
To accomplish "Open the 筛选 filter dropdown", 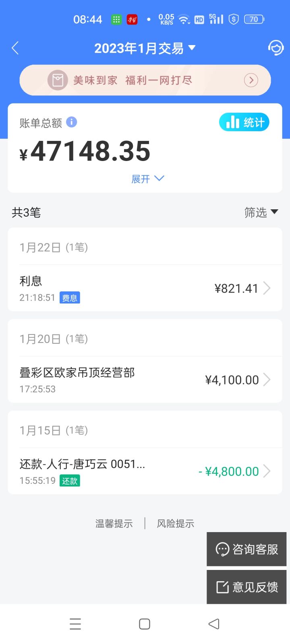I will [261, 212].
